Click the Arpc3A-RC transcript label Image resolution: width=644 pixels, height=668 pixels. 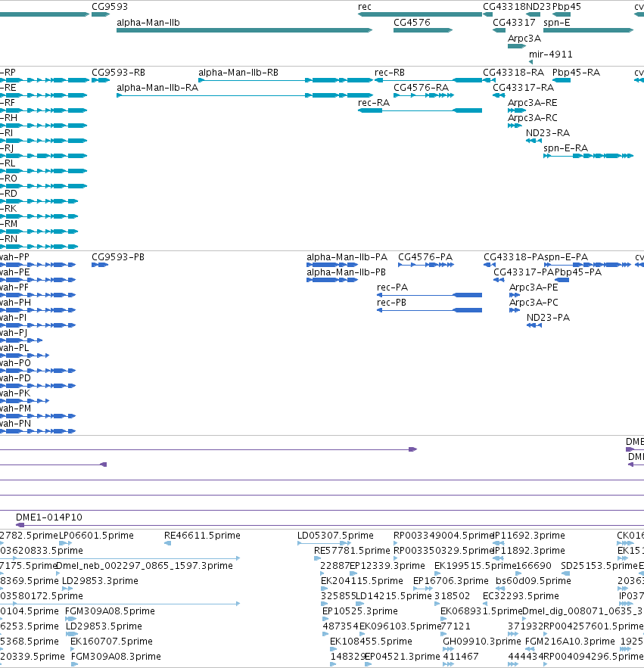point(532,117)
